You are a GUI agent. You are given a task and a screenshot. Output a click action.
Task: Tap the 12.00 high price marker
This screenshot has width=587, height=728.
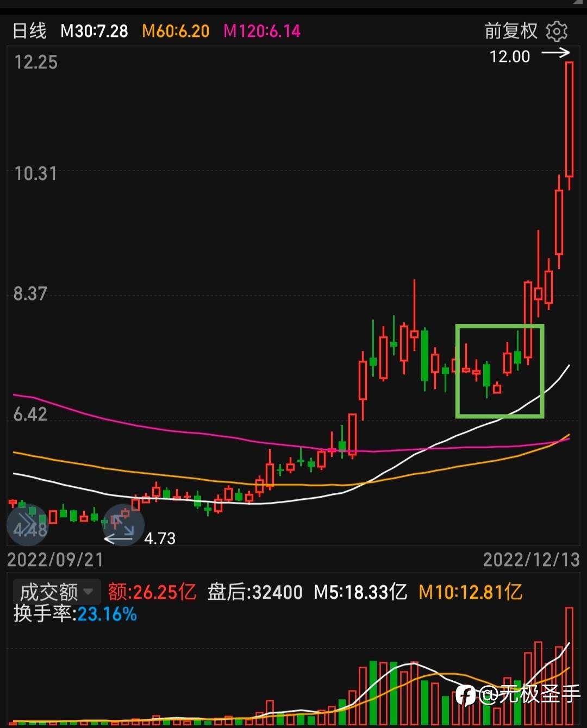tap(509, 57)
